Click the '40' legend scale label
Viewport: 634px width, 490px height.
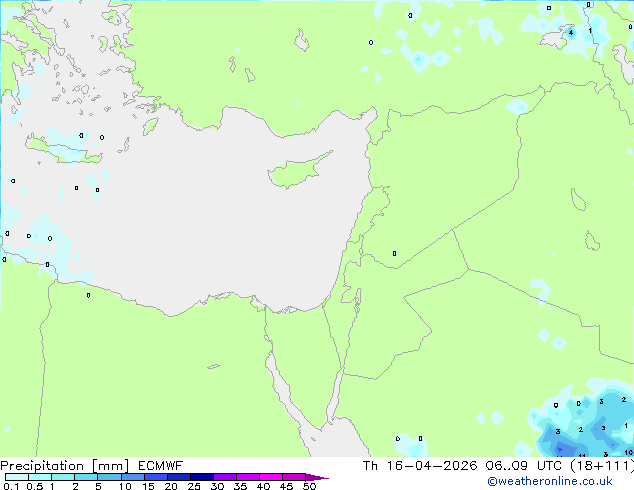pos(263,486)
